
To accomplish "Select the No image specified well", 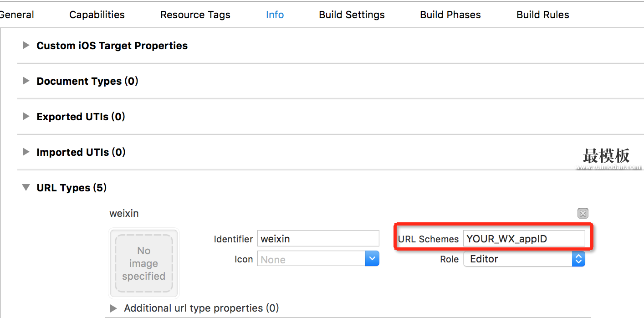I will 144,263.
